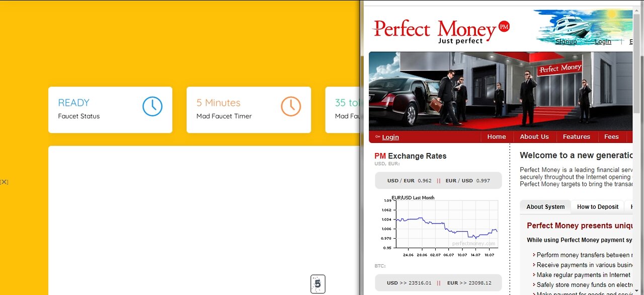Go to Home in Perfect Money menu
The height and width of the screenshot is (295, 644).
497,136
